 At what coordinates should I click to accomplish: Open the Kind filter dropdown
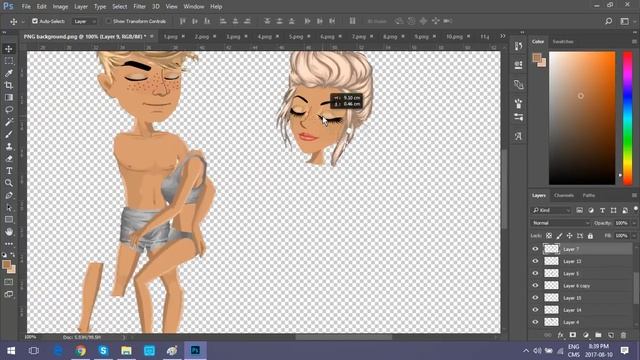point(551,210)
